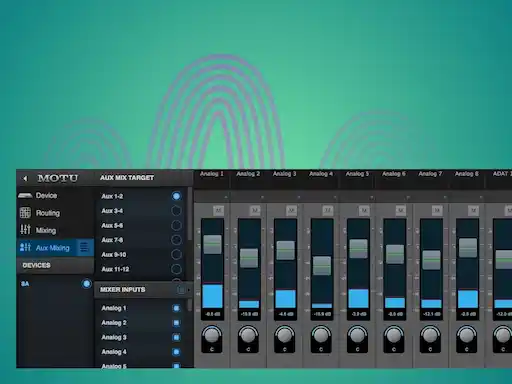Viewport: 512px width, 384px height.
Task: Toggle Analog 1 mixer input checkbox
Action: click(176, 308)
